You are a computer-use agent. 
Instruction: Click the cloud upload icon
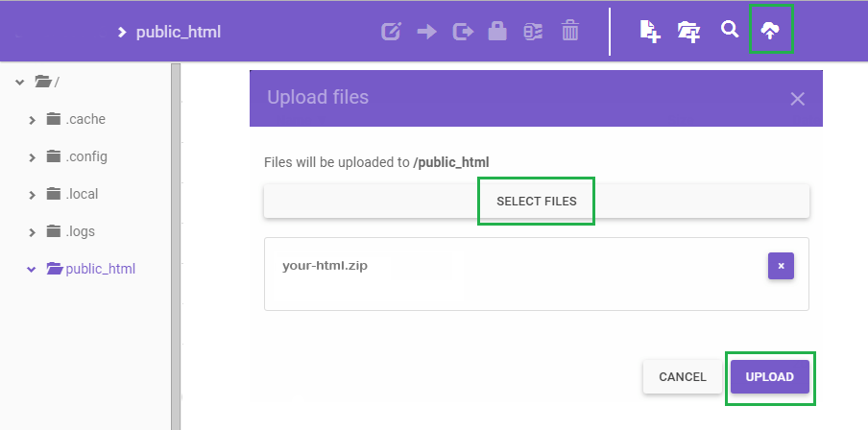click(x=770, y=31)
